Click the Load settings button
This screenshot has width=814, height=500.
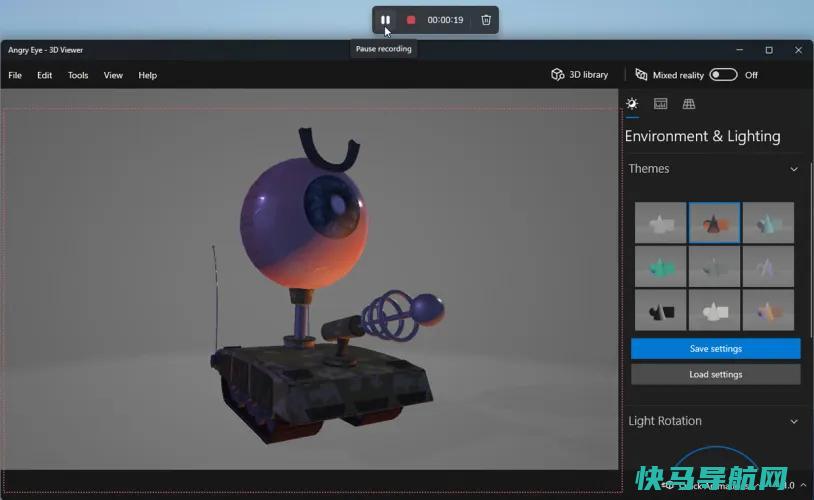tap(715, 374)
